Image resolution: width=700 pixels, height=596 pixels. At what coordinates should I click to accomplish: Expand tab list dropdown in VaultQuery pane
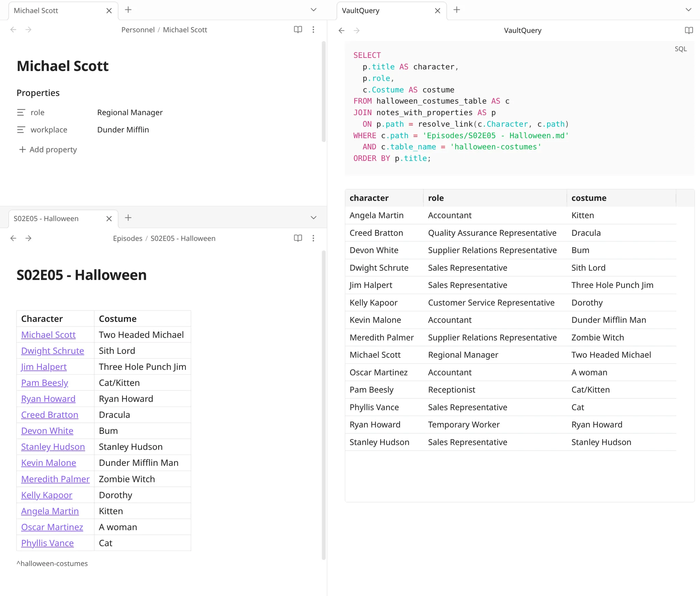click(x=688, y=10)
